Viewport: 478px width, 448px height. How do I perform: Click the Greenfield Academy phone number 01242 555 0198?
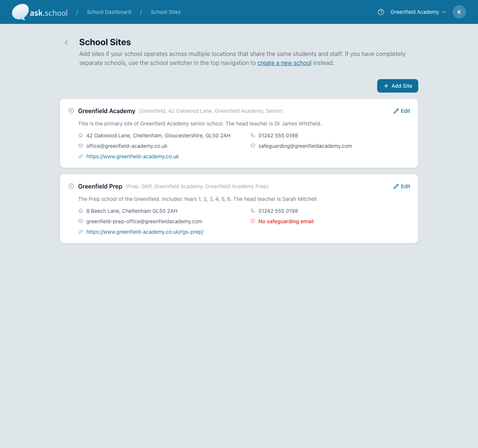278,136
